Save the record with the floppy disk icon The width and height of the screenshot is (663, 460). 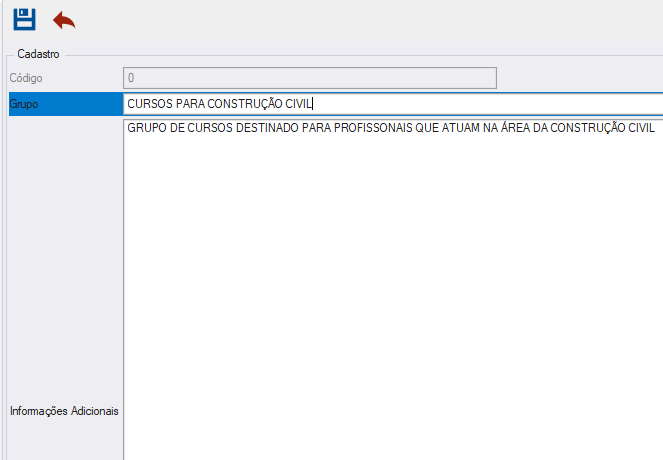[x=24, y=19]
